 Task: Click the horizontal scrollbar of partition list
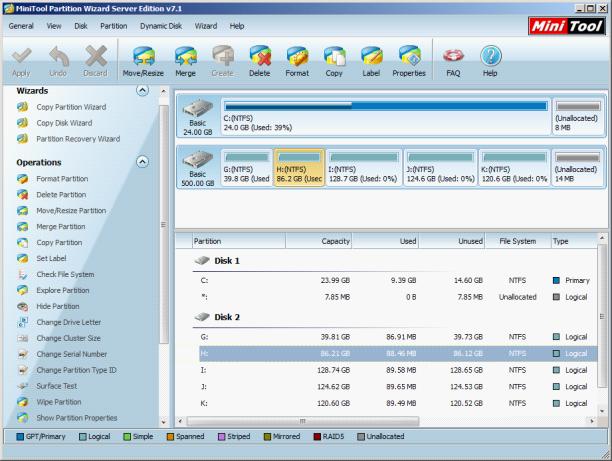tap(303, 421)
